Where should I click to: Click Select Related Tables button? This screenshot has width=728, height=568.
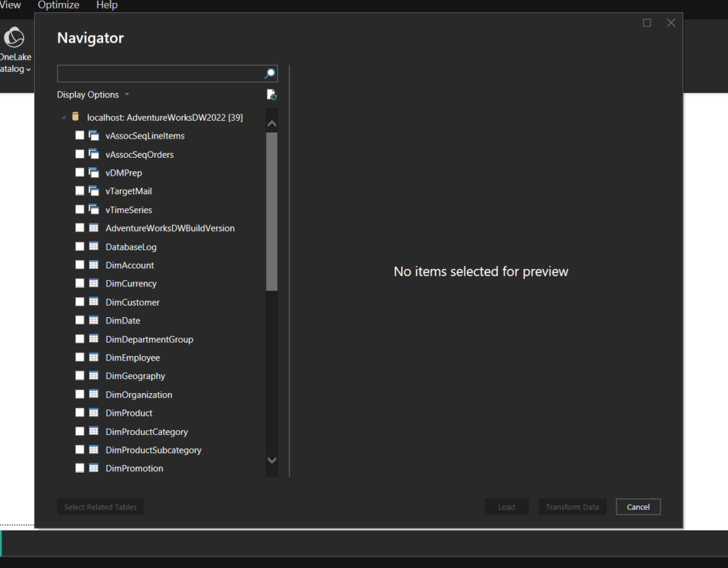point(100,507)
